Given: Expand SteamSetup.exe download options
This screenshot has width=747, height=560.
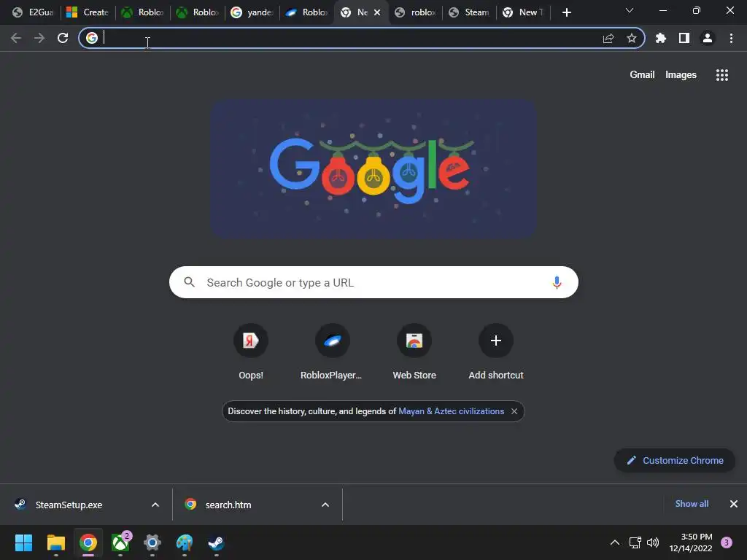Looking at the screenshot, I should click(155, 505).
